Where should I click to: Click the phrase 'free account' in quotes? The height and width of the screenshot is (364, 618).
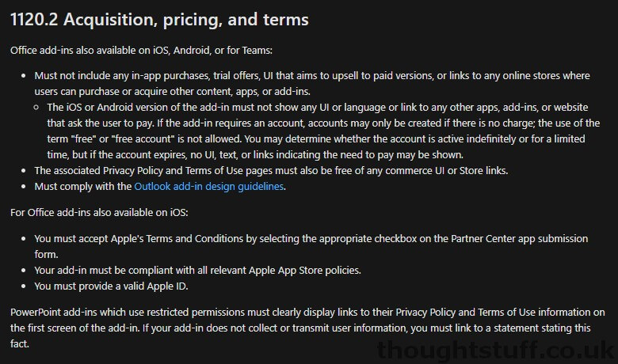pos(143,139)
